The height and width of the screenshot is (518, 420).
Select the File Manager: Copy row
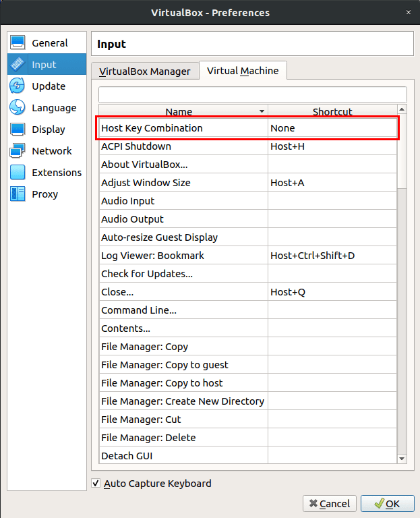point(248,346)
